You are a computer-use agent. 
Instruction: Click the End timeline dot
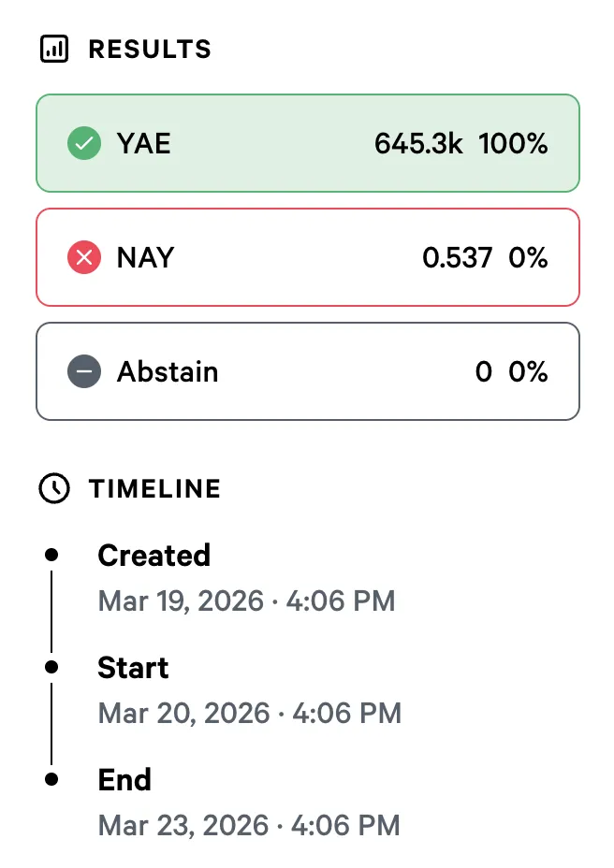coord(51,779)
